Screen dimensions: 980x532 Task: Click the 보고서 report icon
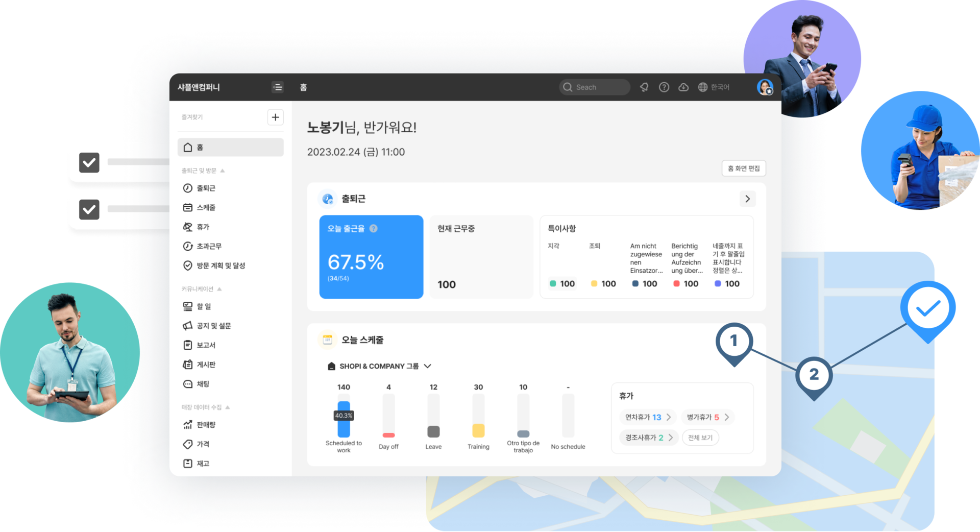point(188,345)
